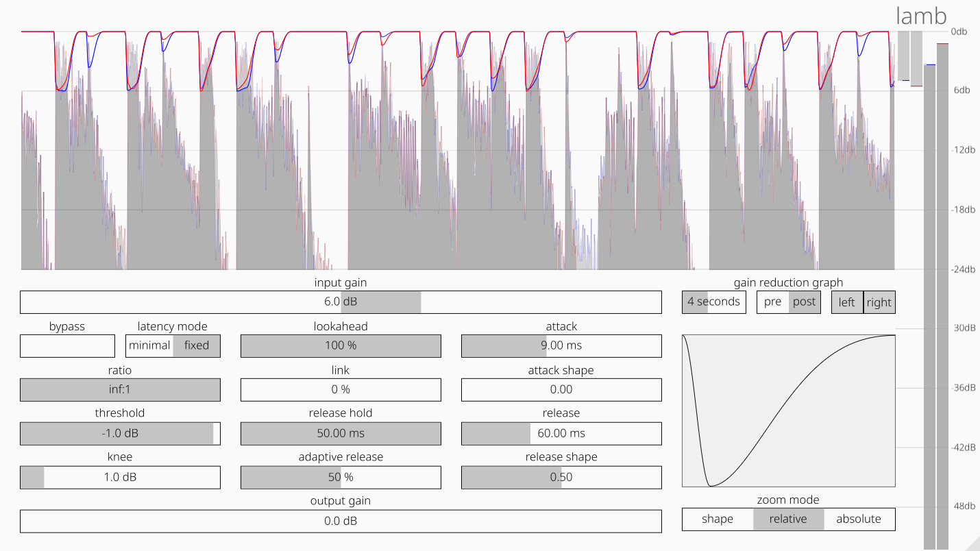Adjust the knee slider

point(120,477)
